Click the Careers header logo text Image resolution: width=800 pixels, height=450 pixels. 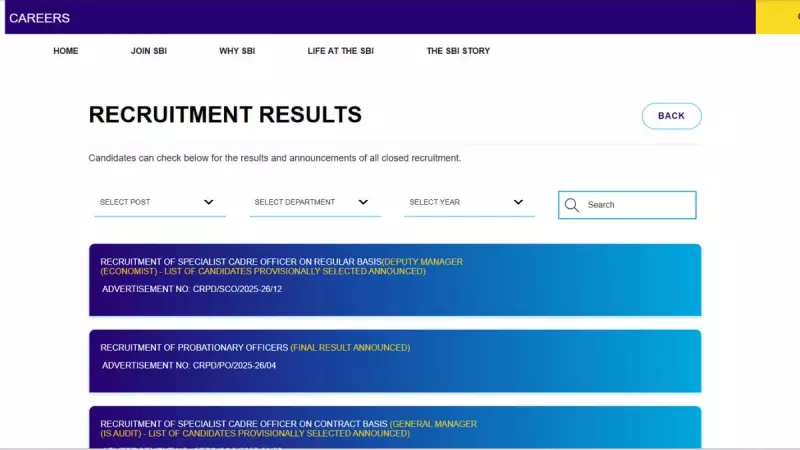(x=39, y=18)
